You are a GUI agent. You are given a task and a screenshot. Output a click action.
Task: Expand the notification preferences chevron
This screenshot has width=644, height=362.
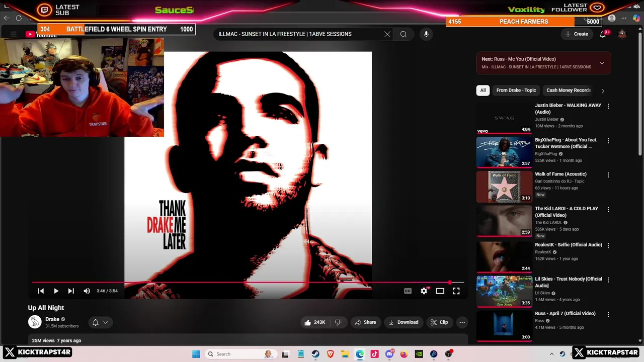pos(106,322)
